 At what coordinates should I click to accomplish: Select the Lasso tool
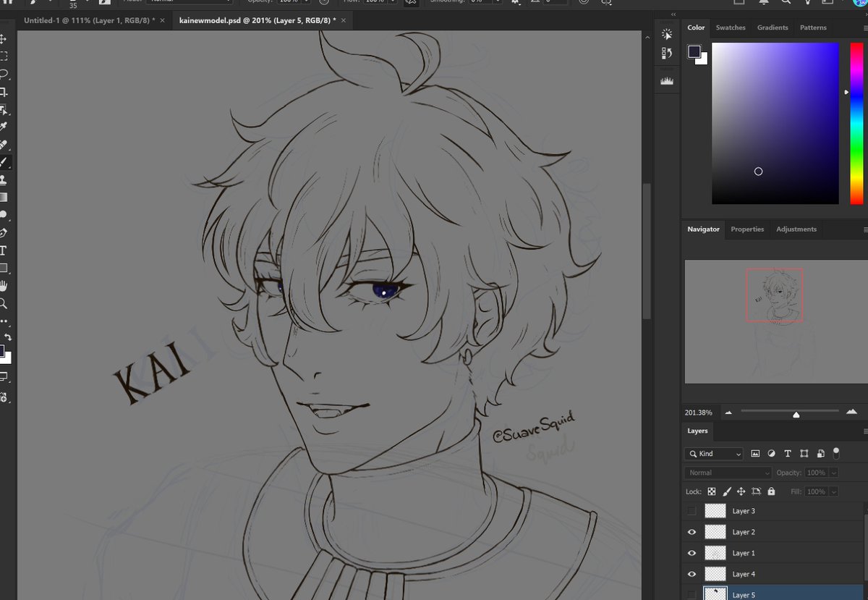[x=4, y=73]
